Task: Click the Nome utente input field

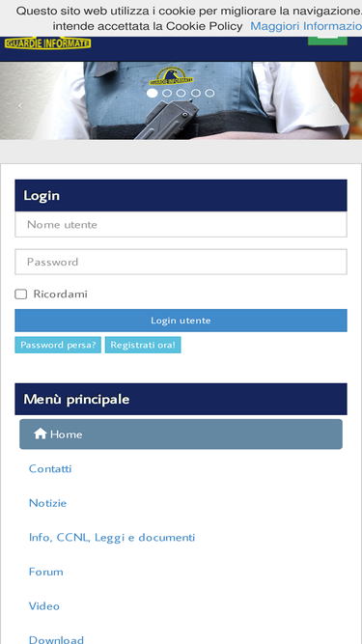Action: [181, 225]
